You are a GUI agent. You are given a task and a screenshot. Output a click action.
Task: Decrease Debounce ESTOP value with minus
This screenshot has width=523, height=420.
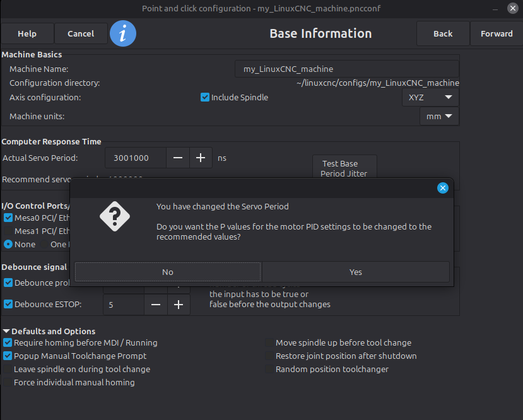tap(156, 305)
